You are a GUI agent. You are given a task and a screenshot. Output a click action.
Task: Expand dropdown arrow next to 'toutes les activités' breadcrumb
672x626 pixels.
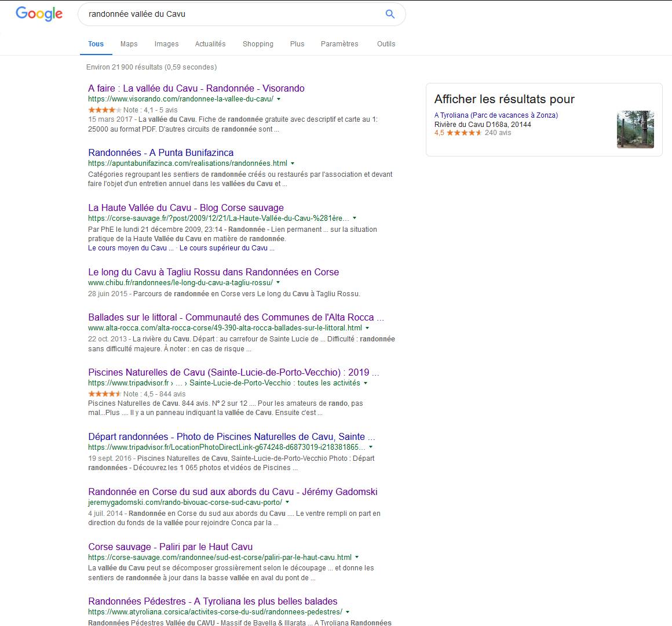tap(366, 383)
